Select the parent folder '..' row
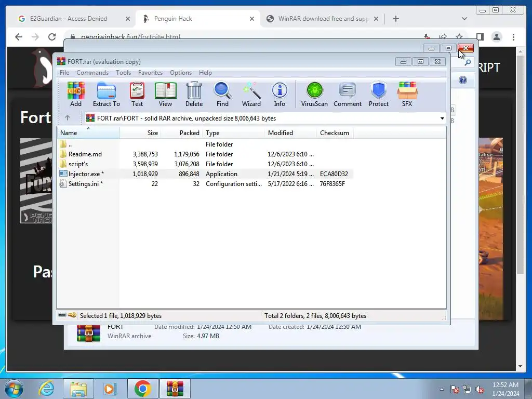The image size is (532, 399). (205, 144)
